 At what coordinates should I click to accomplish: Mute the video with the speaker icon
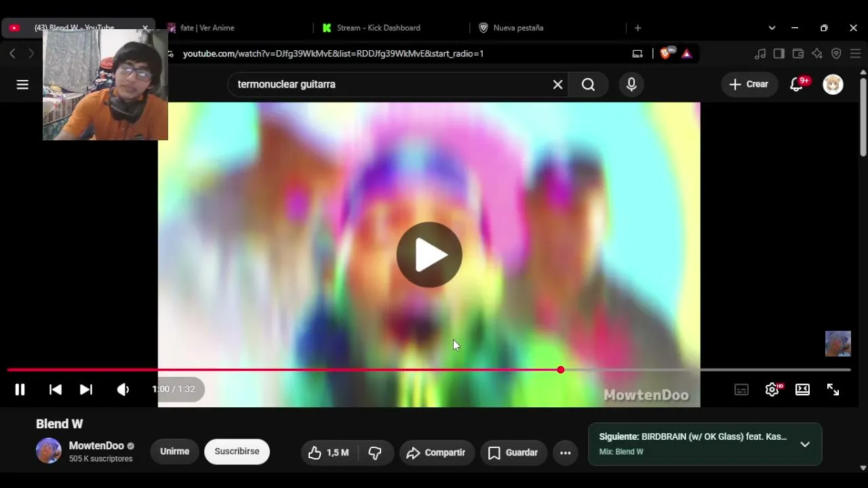[x=123, y=390]
